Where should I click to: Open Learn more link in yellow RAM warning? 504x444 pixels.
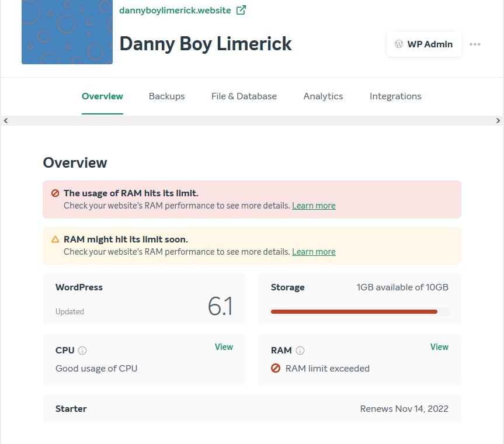pos(314,252)
